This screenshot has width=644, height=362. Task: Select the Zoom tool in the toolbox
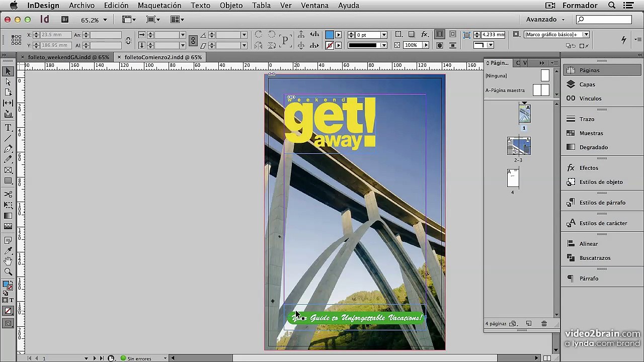8,272
